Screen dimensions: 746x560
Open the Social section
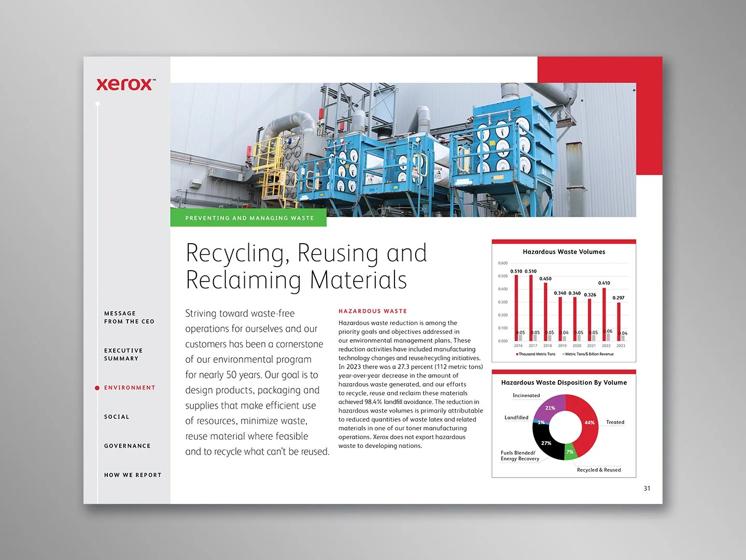117,417
